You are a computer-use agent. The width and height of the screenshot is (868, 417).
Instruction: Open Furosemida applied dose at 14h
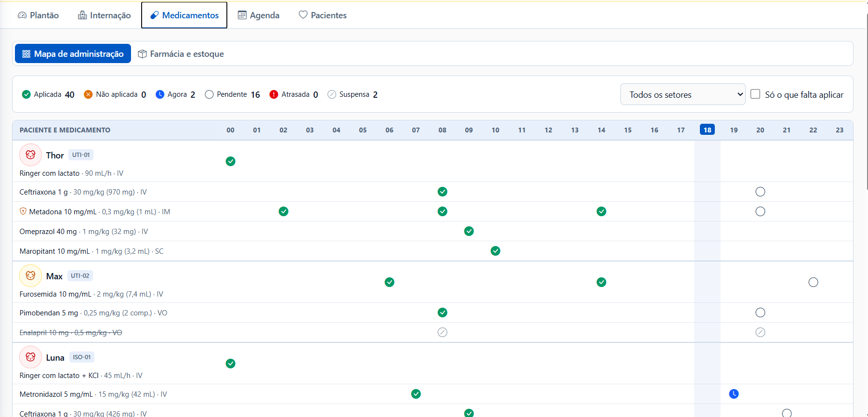(602, 282)
